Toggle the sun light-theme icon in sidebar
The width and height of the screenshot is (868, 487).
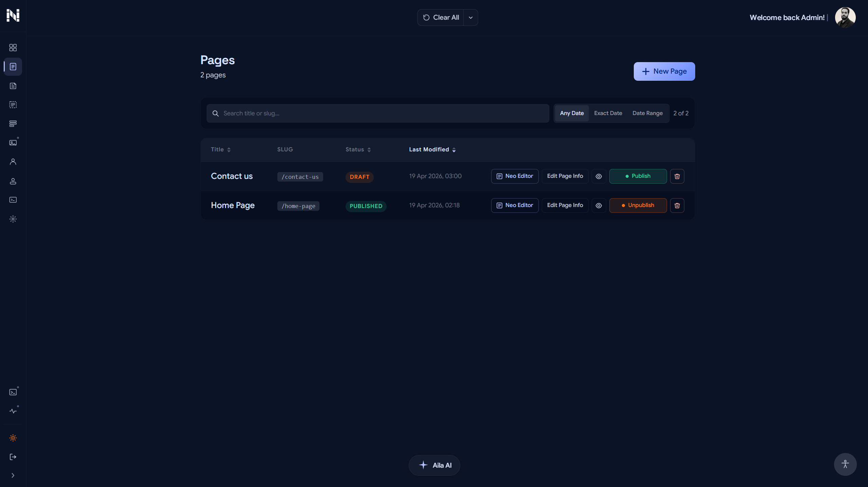(13, 438)
